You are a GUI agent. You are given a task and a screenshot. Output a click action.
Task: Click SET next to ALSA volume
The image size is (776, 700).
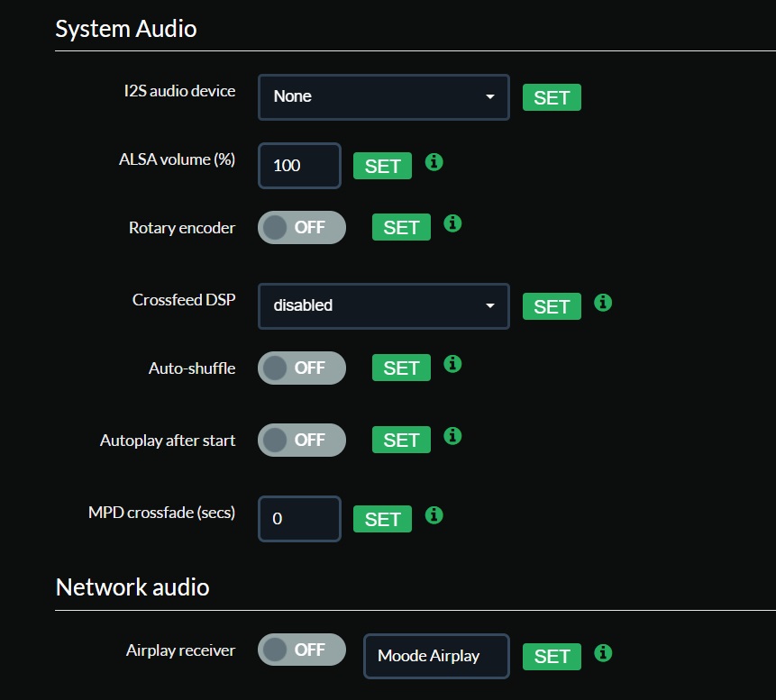(382, 166)
